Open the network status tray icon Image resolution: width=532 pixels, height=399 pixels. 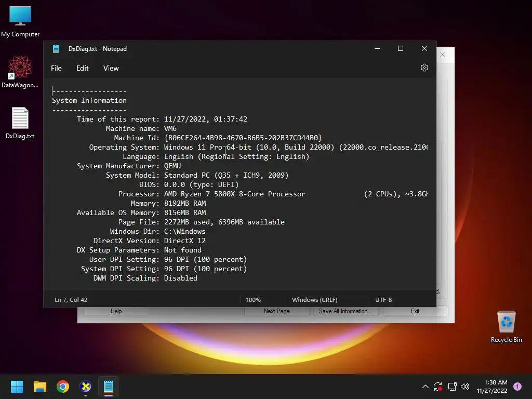coord(452,387)
